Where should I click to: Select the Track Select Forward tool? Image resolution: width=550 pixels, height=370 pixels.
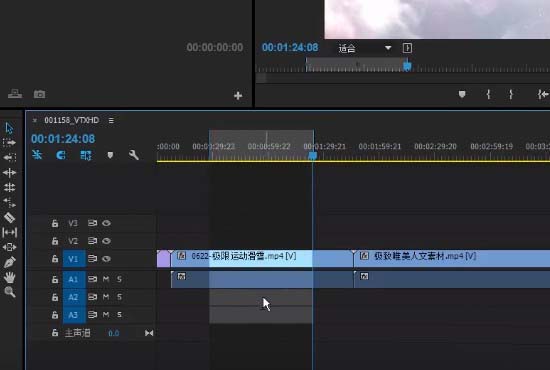tap(9, 143)
